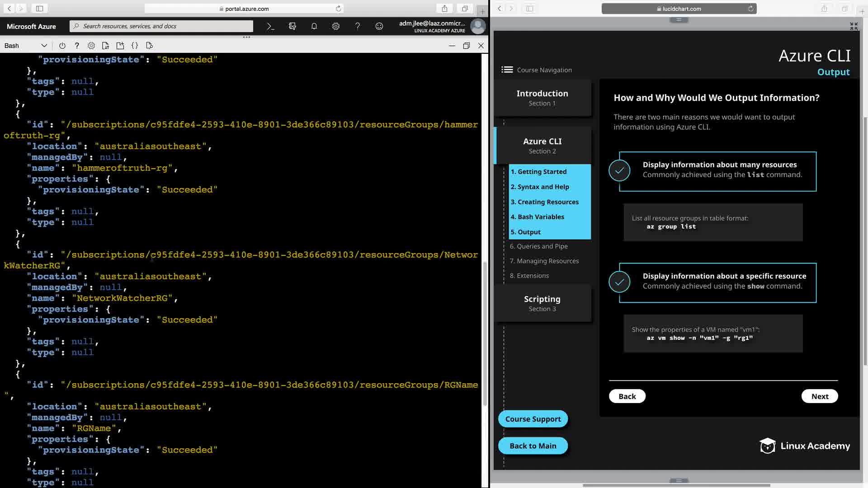Open new session icon in Cloud Shell toolbar

(120, 46)
